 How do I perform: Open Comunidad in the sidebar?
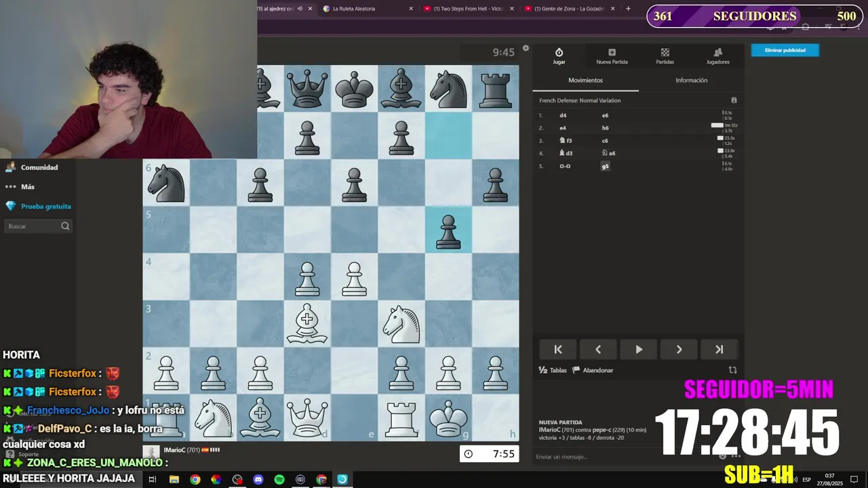pyautogui.click(x=32, y=167)
